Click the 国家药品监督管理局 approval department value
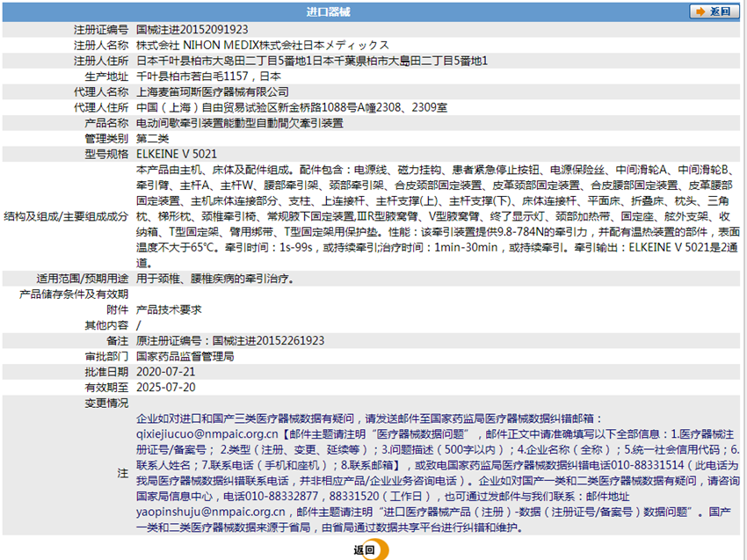Screen dimensions: 747x560 (x=185, y=356)
